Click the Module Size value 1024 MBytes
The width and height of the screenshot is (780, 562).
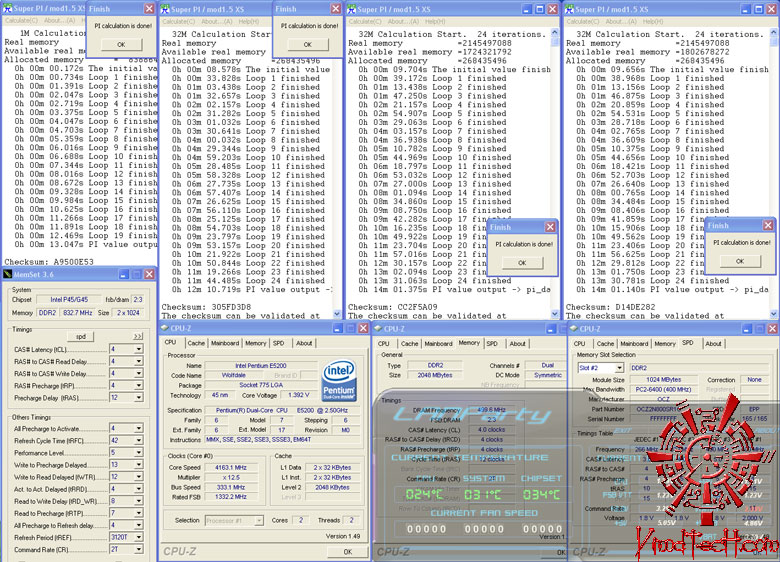tap(664, 379)
